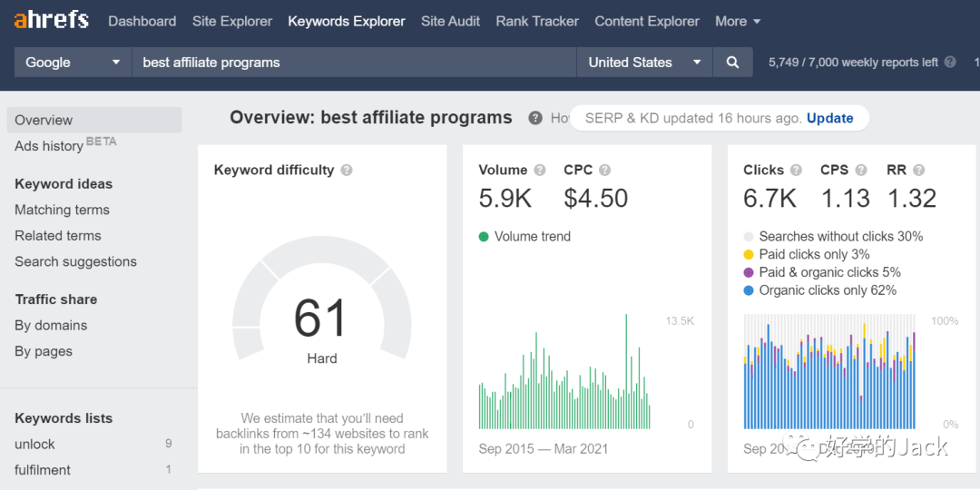Click the search magnifier button
The width and height of the screenshot is (980, 490).
(x=732, y=63)
